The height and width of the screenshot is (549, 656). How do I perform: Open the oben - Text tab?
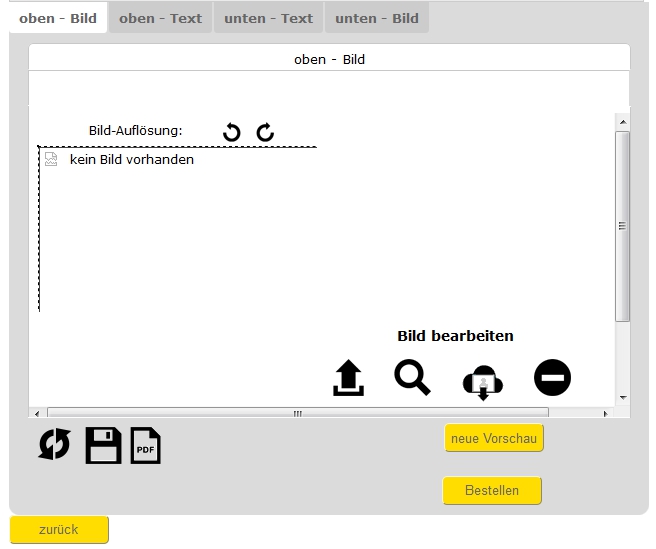point(160,18)
